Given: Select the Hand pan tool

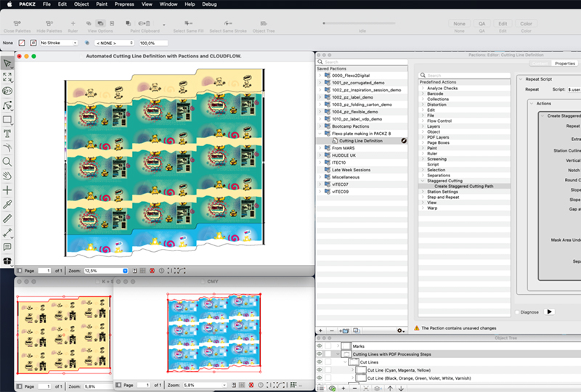Looking at the screenshot, I should [x=7, y=176].
